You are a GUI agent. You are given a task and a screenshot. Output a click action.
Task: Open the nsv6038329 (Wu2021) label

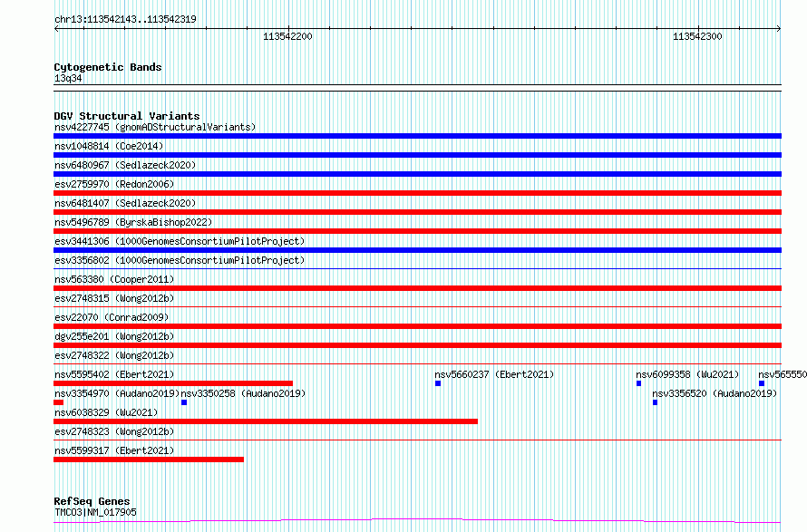[106, 412]
